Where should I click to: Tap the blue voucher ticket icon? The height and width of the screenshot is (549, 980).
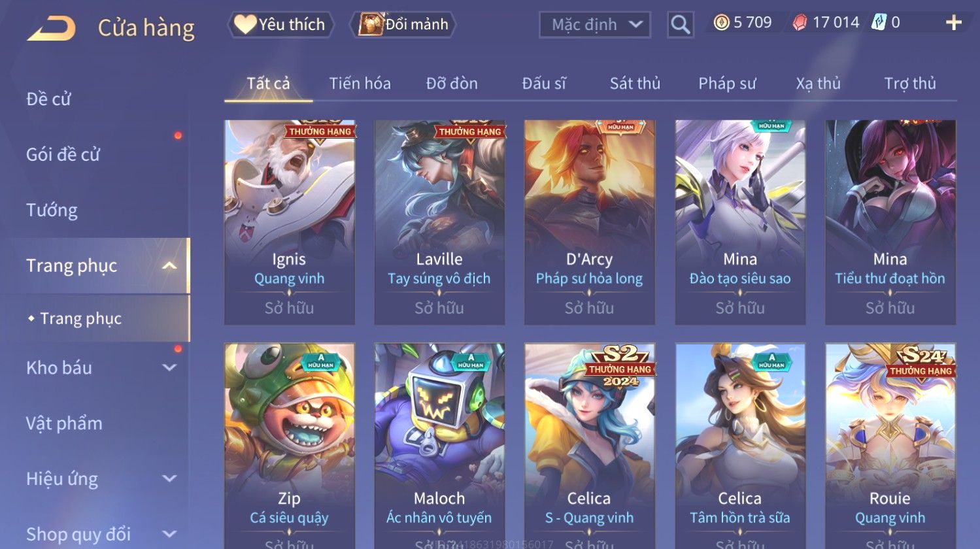879,23
